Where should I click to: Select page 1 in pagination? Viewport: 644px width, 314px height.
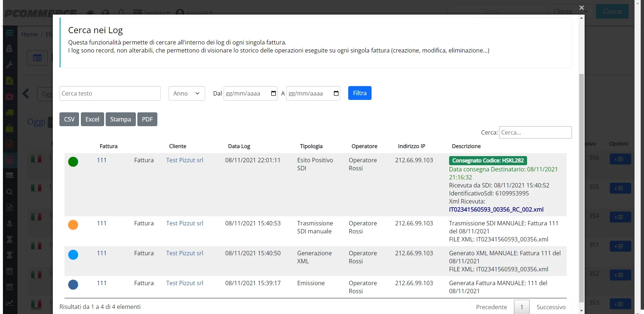522,307
